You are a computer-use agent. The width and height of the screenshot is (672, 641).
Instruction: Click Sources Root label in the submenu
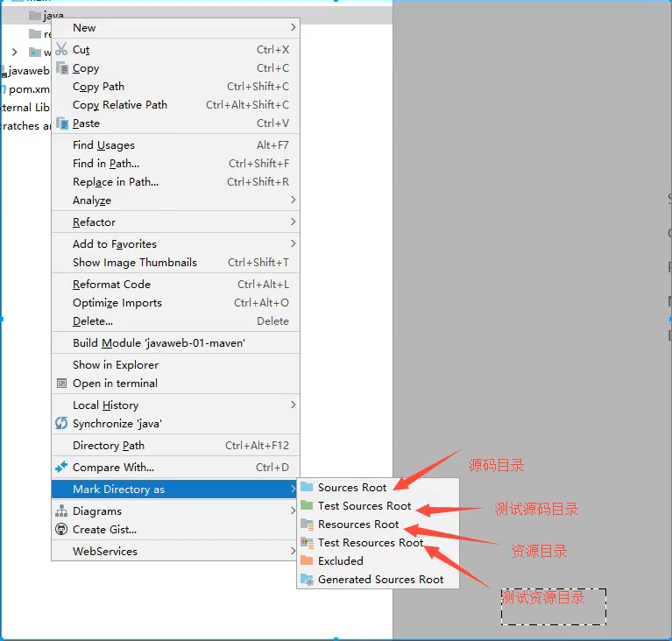[x=352, y=487]
